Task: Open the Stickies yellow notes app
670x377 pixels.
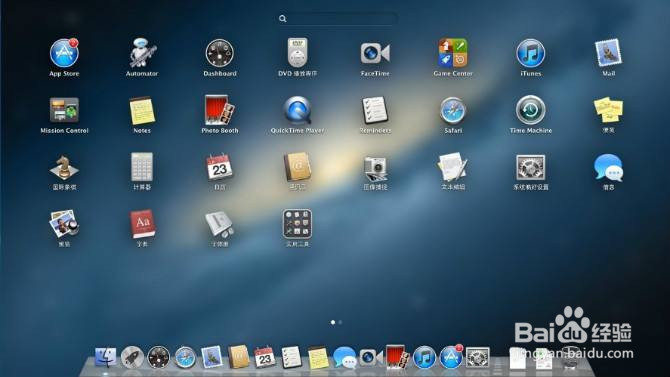Action: pos(608,110)
